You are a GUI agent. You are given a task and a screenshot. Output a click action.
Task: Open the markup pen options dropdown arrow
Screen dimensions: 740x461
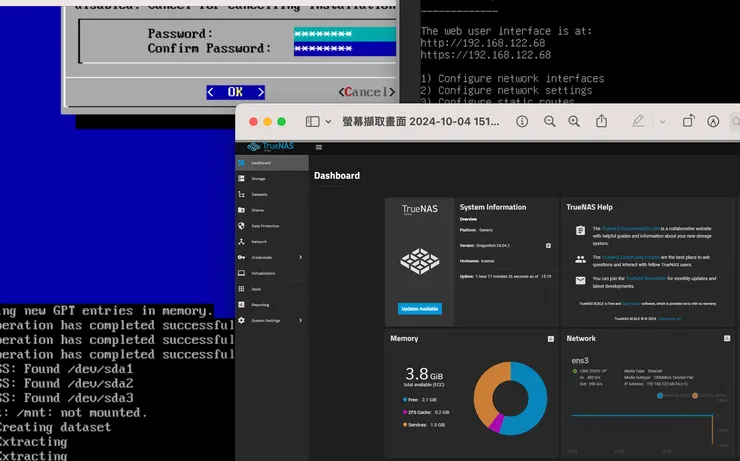tap(663, 122)
